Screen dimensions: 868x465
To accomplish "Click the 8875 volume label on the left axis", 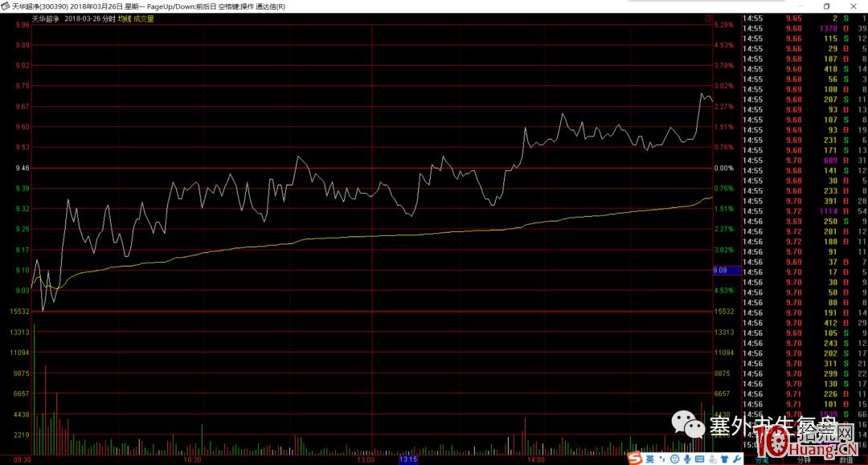I will [x=22, y=373].
